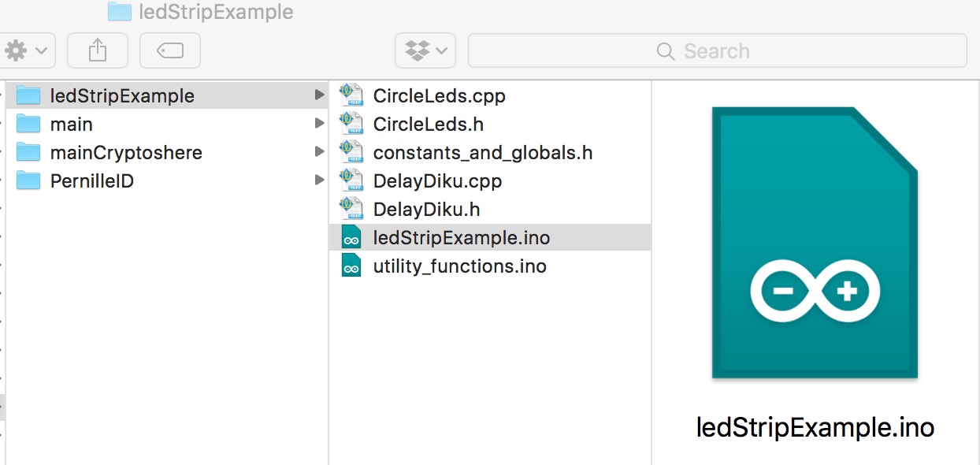Select constants_and_globals.h file
980x465 pixels.
(x=490, y=153)
